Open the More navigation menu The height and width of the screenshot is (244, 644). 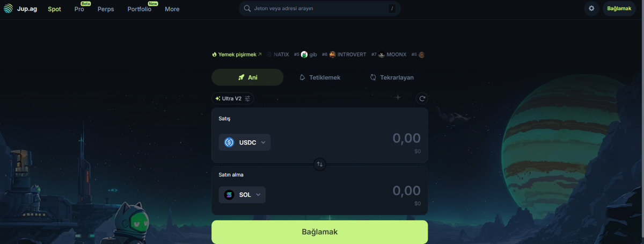[172, 9]
